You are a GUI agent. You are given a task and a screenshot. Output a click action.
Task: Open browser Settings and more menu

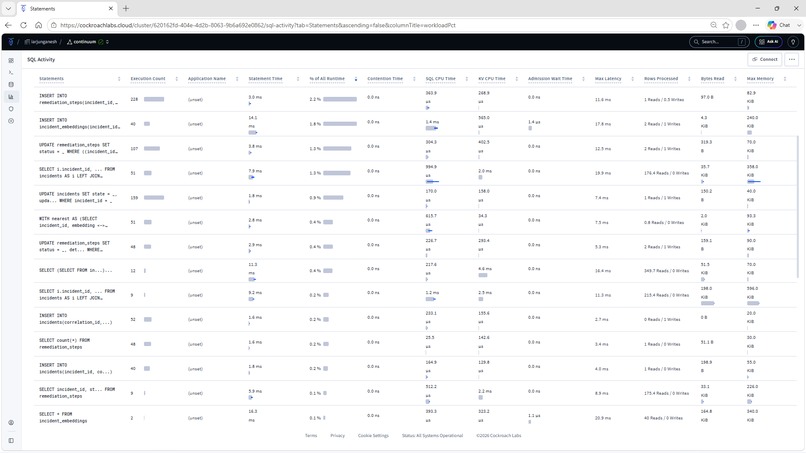coord(756,25)
